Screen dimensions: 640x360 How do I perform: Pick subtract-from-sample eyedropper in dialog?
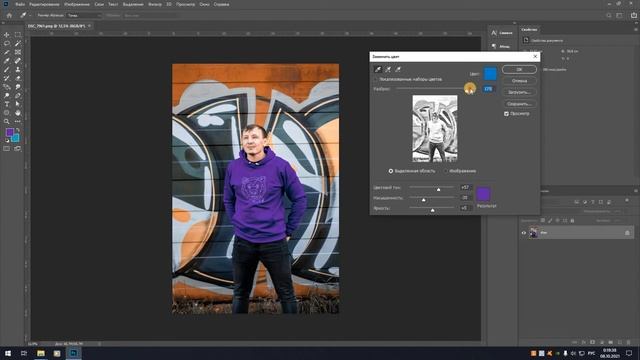pos(398,69)
